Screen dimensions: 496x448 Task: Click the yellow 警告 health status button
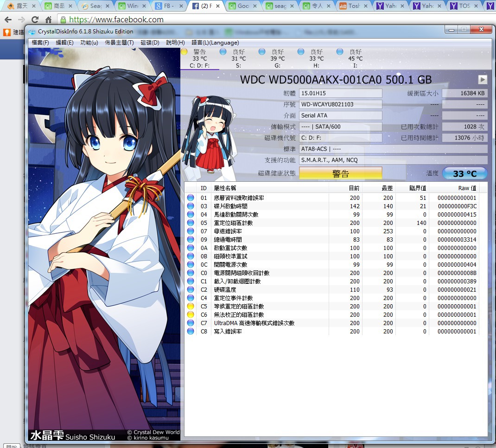coord(341,173)
